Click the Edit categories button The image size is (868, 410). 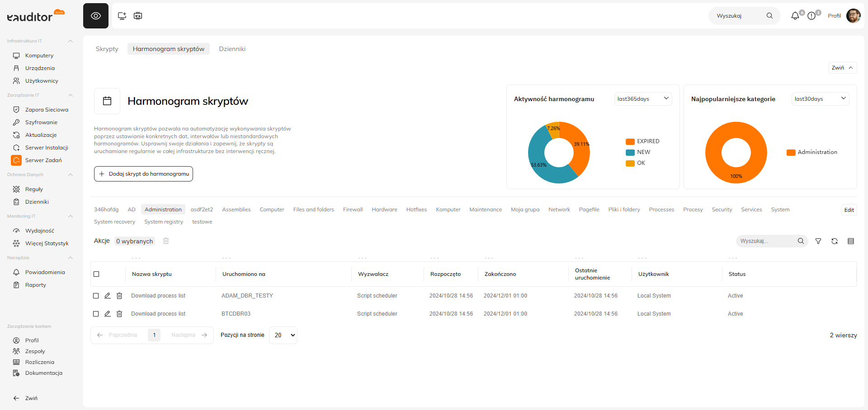coord(849,210)
